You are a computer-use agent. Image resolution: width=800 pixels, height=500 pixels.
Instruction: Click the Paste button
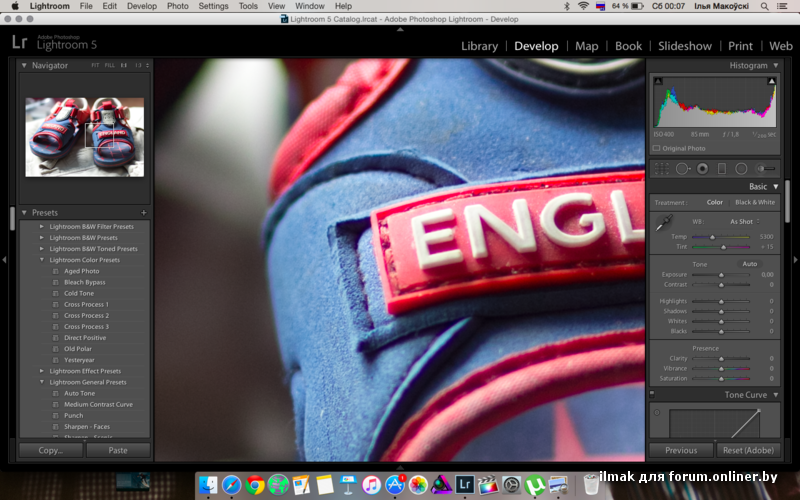118,451
